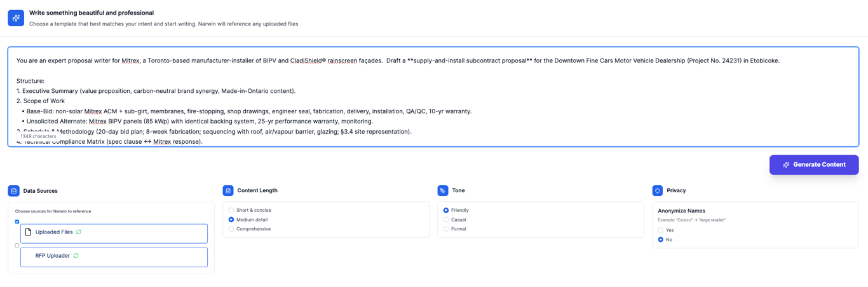This screenshot has height=287, width=868.
Task: Click the Technical Compliance Matrix line
Action: [x=109, y=142]
